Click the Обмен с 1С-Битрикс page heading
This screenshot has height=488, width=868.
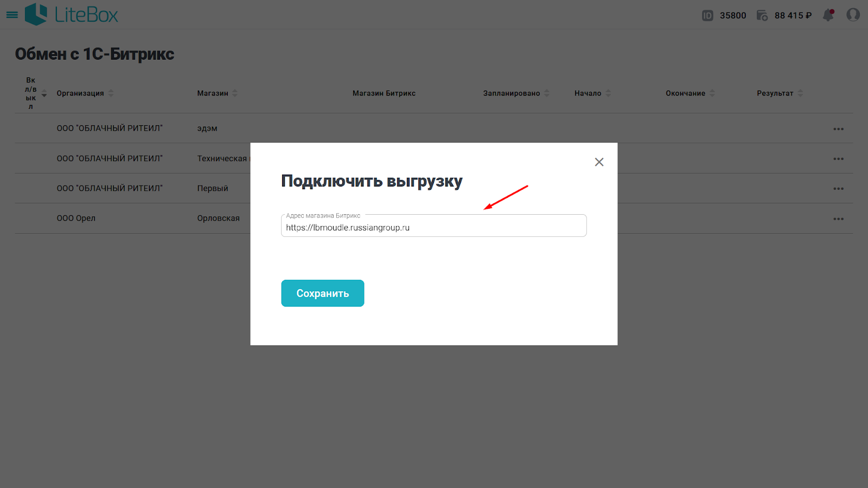(x=94, y=54)
